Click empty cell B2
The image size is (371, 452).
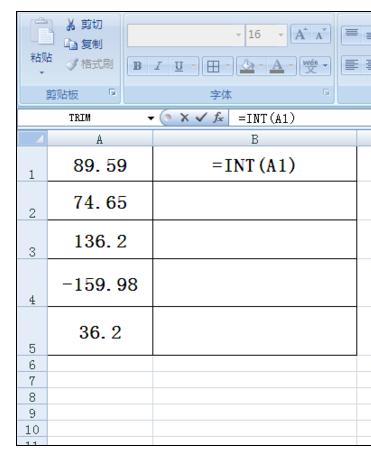coord(255,201)
